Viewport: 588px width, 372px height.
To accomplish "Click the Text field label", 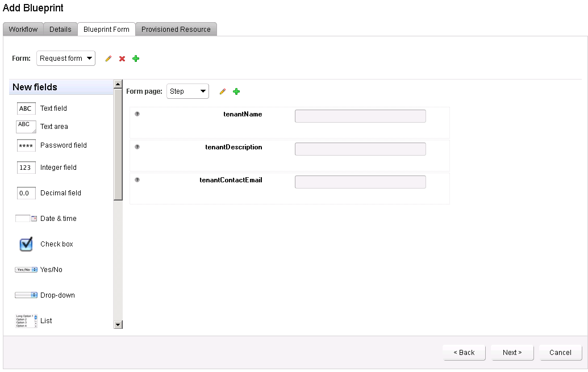I will [53, 108].
